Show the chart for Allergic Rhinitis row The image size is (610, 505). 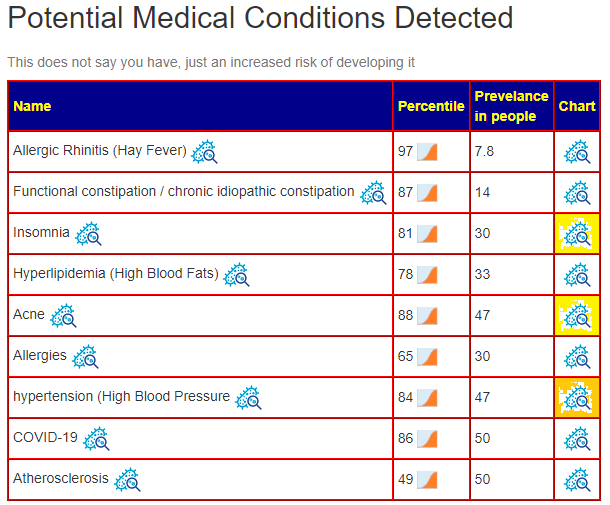577,152
